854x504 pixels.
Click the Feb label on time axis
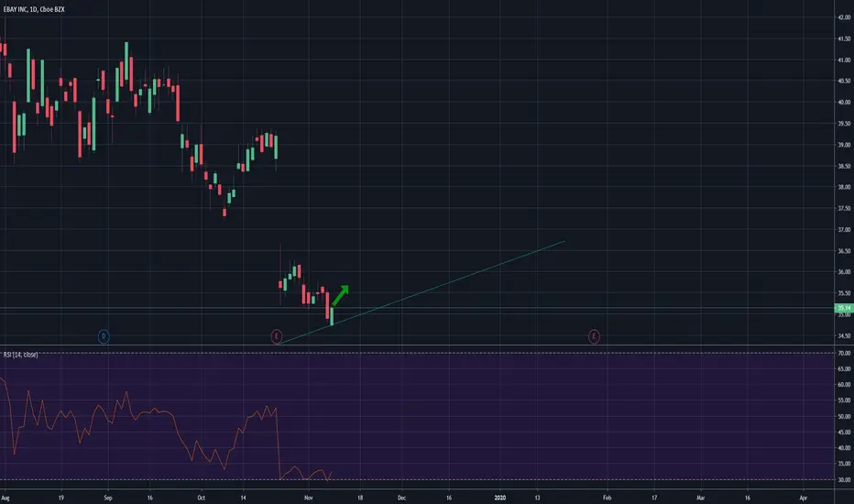tap(607, 498)
